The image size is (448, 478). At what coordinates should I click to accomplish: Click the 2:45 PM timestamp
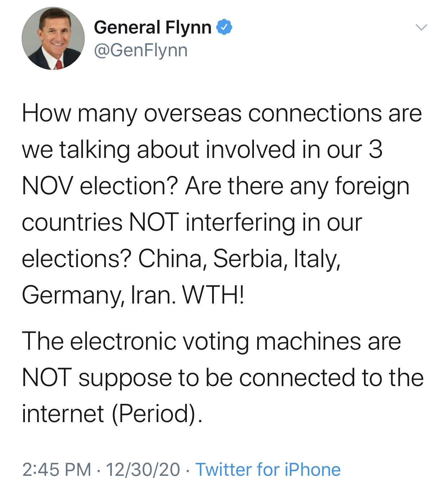57,469
